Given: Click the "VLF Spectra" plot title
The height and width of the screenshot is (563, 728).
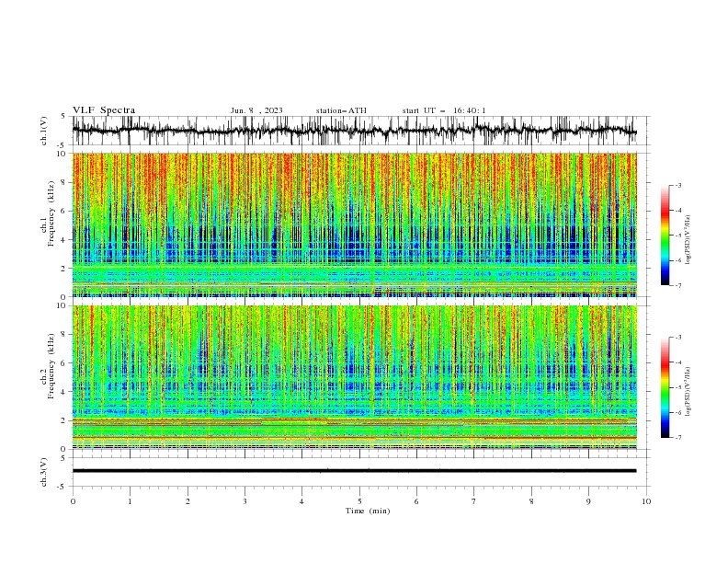Looking at the screenshot, I should pyautogui.click(x=104, y=110).
